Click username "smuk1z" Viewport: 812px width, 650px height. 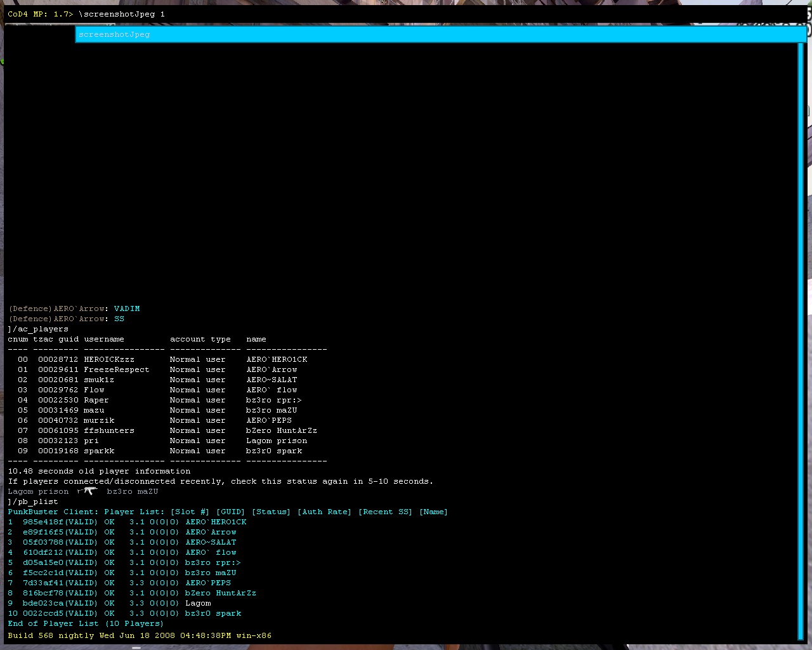pos(99,380)
